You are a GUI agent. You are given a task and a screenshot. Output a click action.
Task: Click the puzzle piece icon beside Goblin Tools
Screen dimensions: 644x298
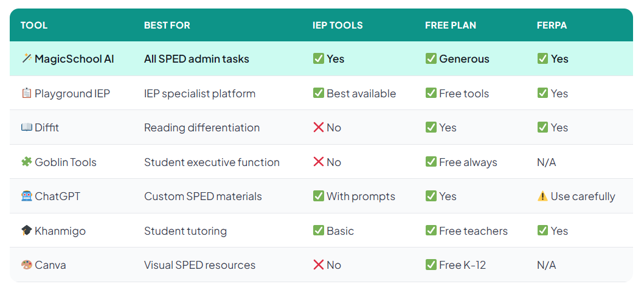click(26, 162)
